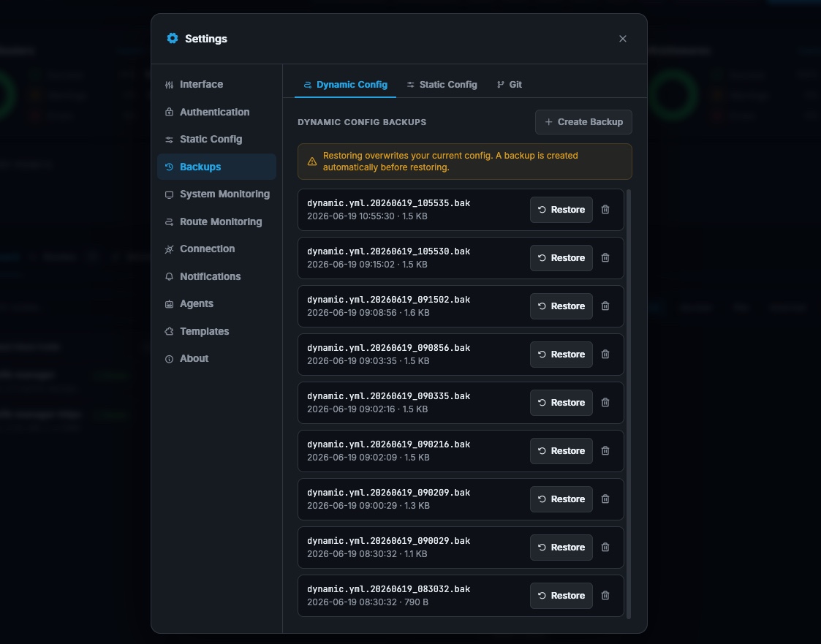
Task: Open Agents settings
Action: [216, 303]
